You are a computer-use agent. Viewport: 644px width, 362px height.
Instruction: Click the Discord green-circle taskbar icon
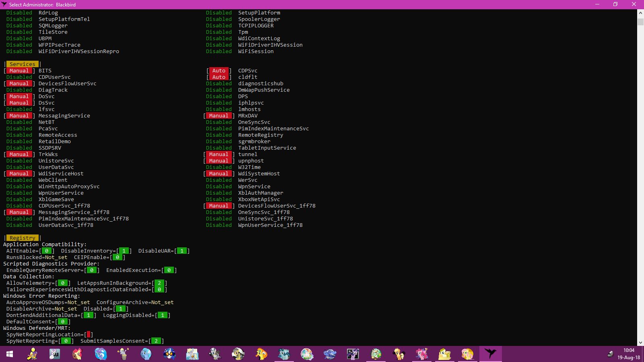pos(376,354)
